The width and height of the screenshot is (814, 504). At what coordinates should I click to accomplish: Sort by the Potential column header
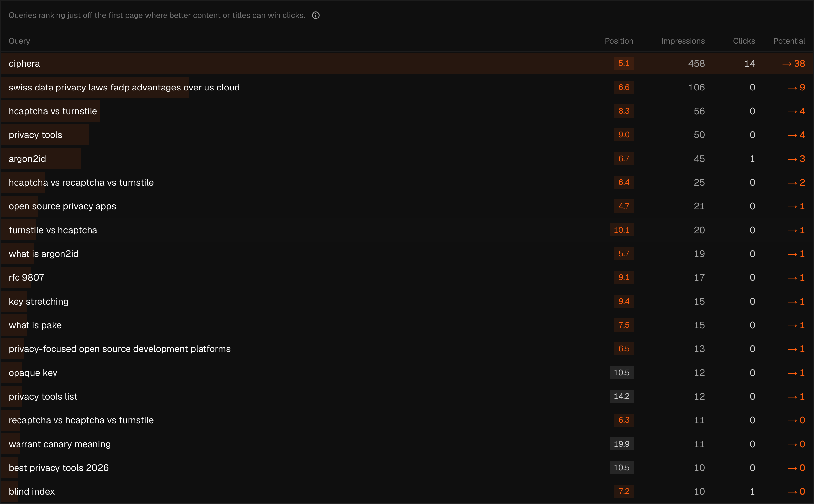tap(789, 41)
